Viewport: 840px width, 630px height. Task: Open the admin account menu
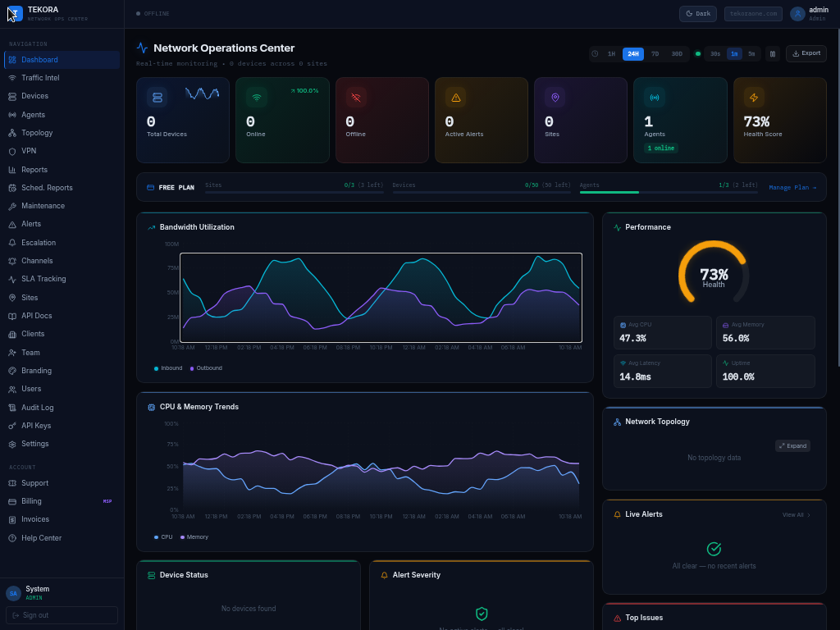coord(810,14)
